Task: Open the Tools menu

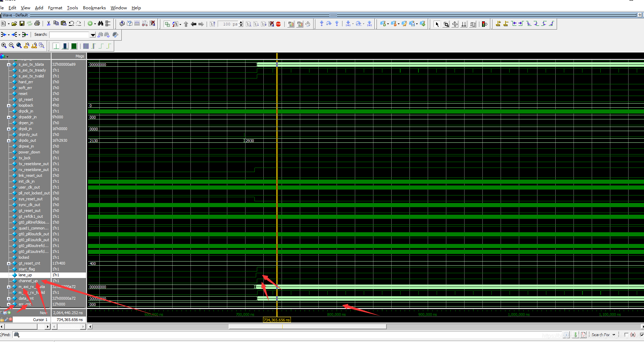Action: pyautogui.click(x=73, y=8)
